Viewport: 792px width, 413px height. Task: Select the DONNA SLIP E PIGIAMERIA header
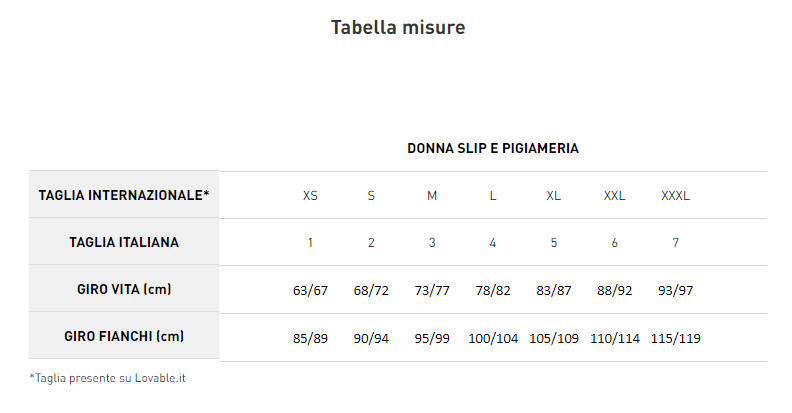492,149
